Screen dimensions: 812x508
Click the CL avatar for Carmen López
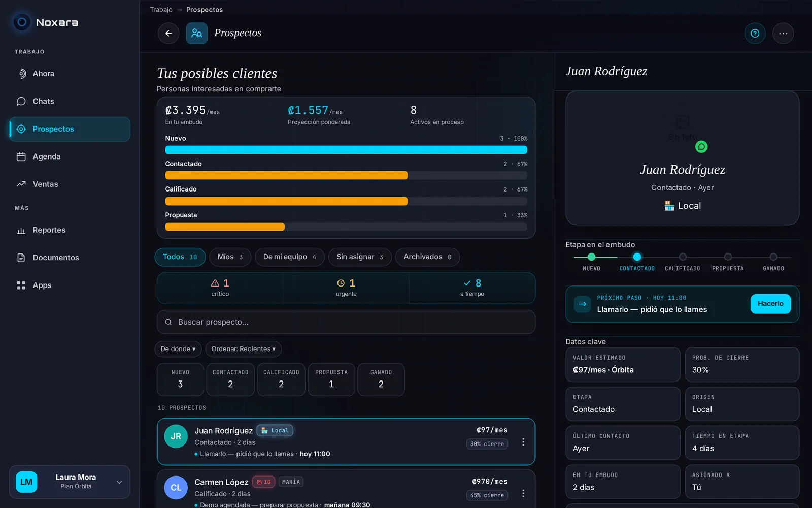tap(176, 488)
